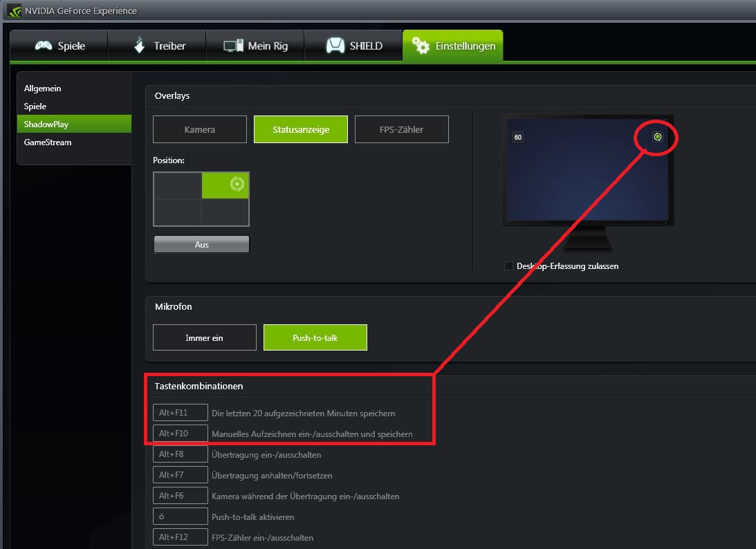Click the Alt+F11 shortcut field
Screen dimensions: 756x549
tap(181, 413)
